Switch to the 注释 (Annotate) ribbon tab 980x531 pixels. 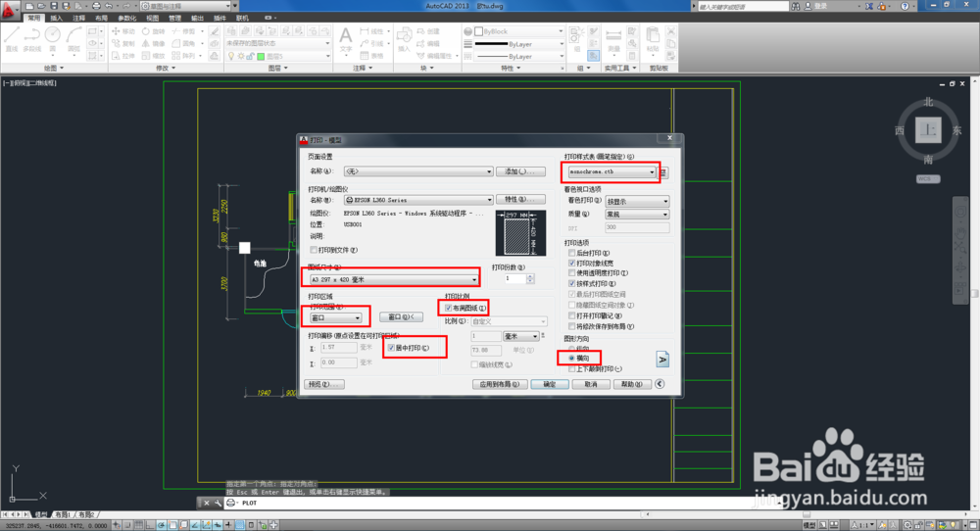tap(78, 18)
